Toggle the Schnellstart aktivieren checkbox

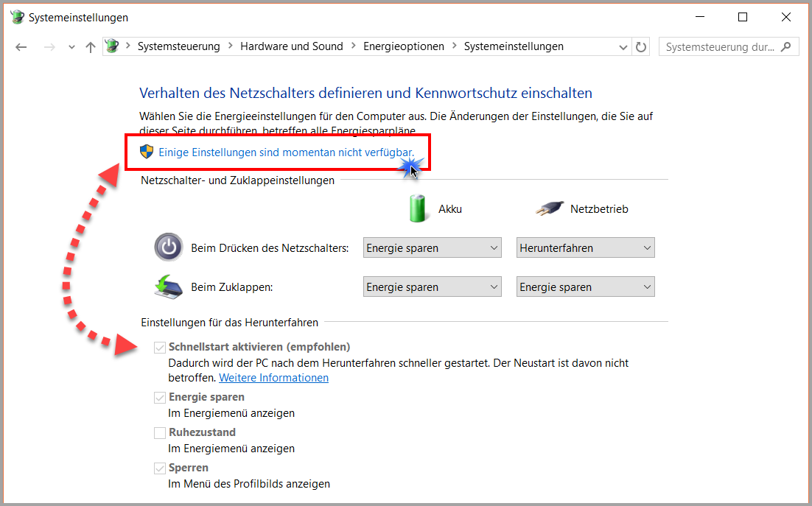pos(160,347)
